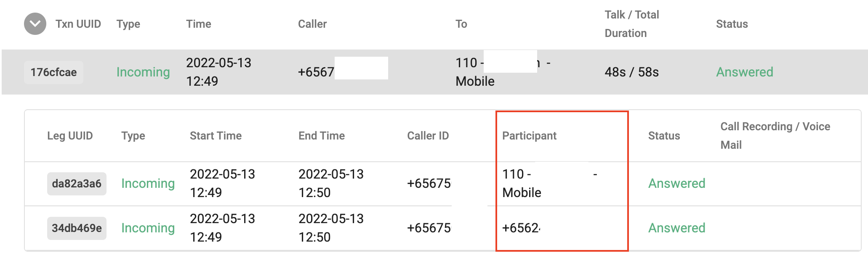This screenshot has height=258, width=868.
Task: Click the Leg UUID column header
Action: [70, 136]
